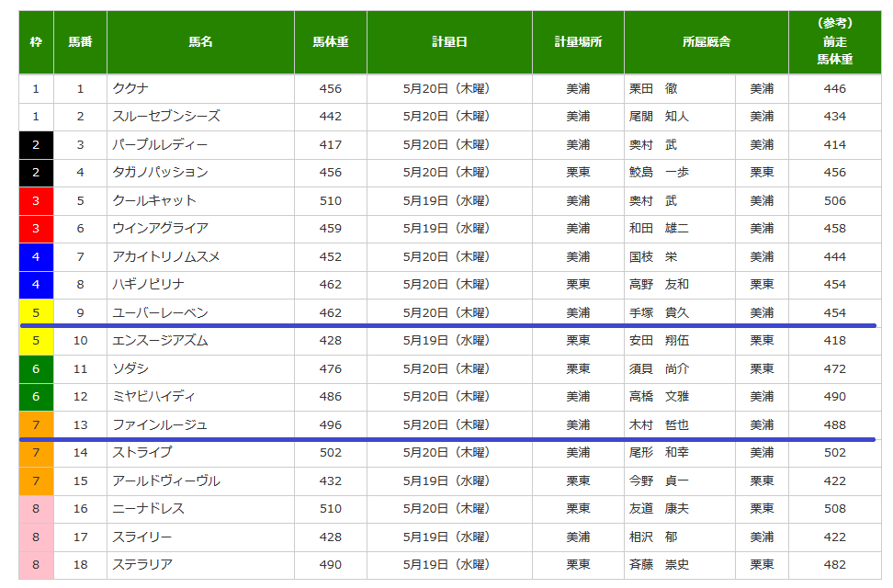Click red frame cell in クールキャット row
This screenshot has width=893, height=588.
pyautogui.click(x=36, y=201)
